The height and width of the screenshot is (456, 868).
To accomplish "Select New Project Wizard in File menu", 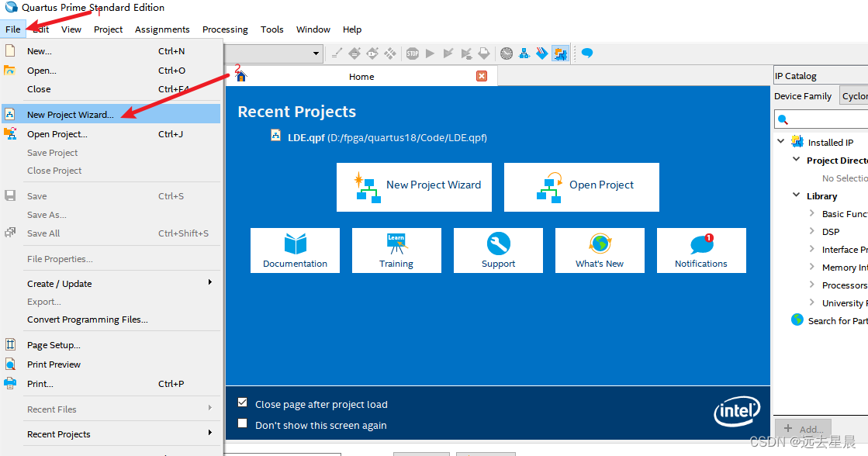I will [111, 114].
